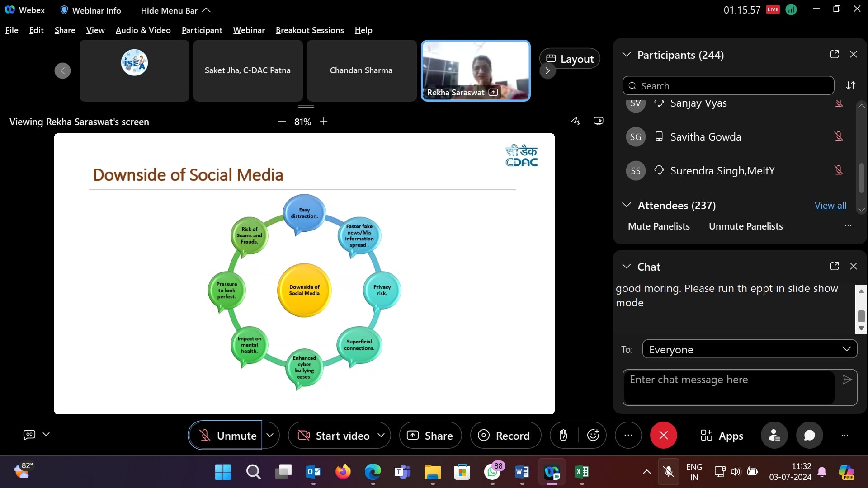Pop out the Chat panel
The image size is (868, 488).
coord(835,267)
